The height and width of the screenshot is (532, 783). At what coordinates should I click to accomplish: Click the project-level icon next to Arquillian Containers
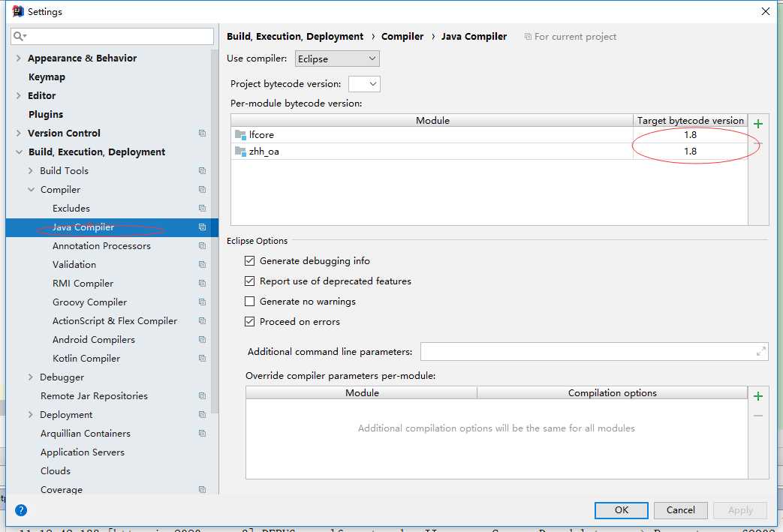pyautogui.click(x=202, y=433)
